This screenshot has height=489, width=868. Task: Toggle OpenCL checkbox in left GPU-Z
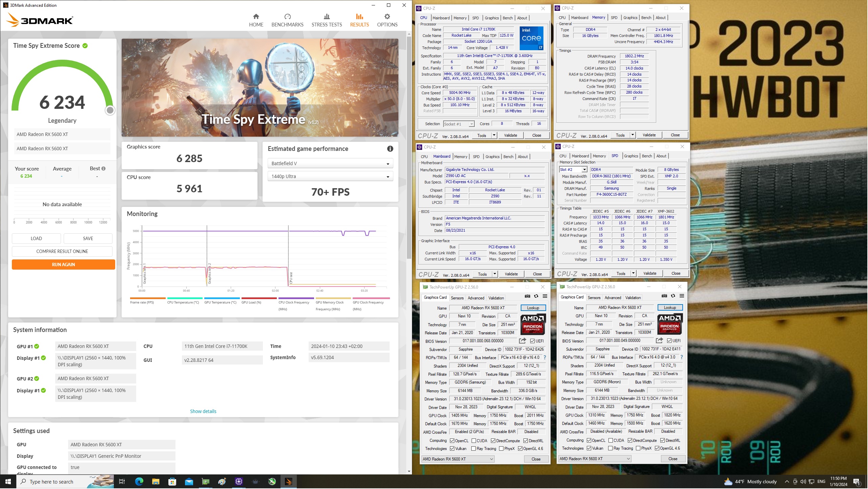(x=452, y=441)
